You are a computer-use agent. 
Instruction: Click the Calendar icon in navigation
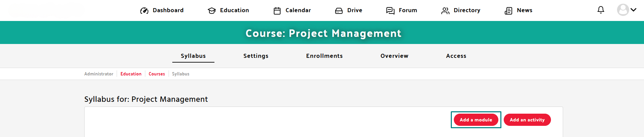[x=277, y=11]
